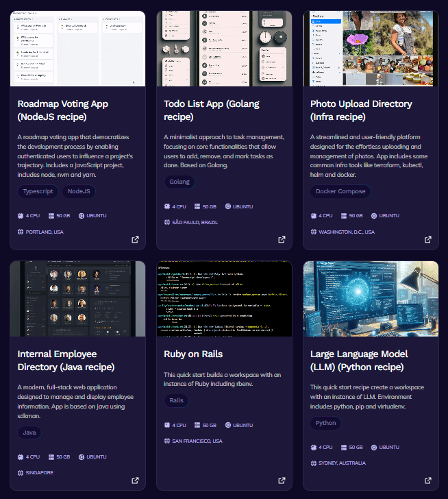Open external link on Large Language Model card
Viewport: 448px width, 499px height.
pos(428,480)
